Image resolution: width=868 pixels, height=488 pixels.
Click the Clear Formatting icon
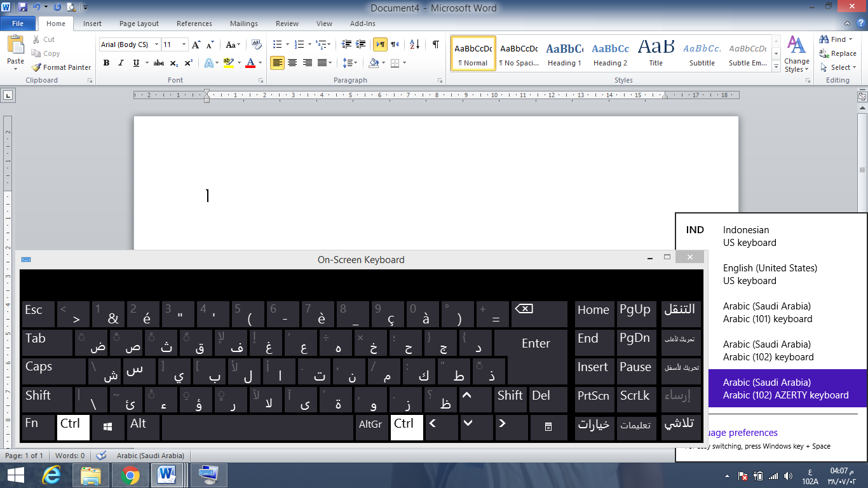[256, 44]
